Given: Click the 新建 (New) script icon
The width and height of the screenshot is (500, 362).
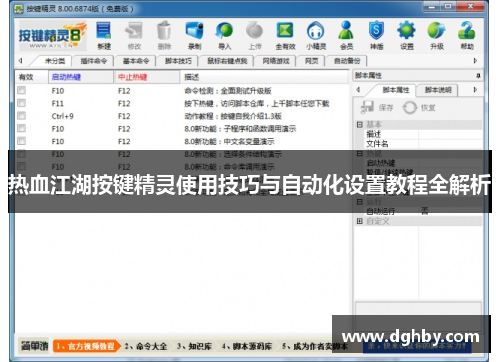Looking at the screenshot, I should [x=104, y=35].
